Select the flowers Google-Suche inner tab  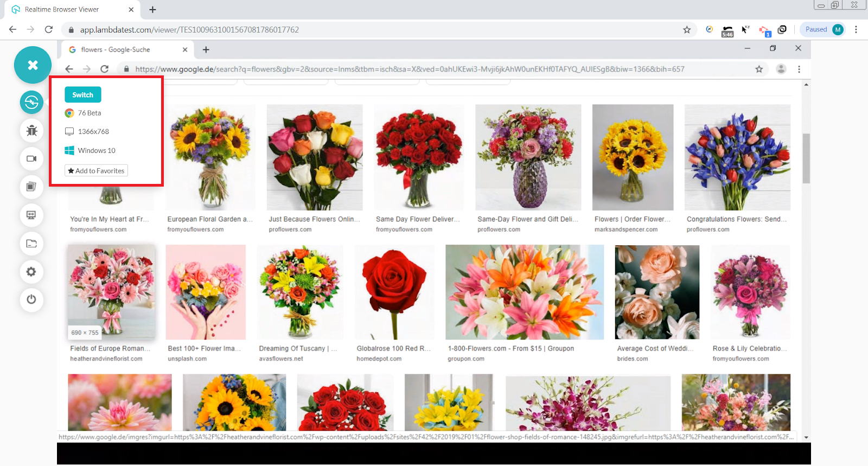(125, 50)
